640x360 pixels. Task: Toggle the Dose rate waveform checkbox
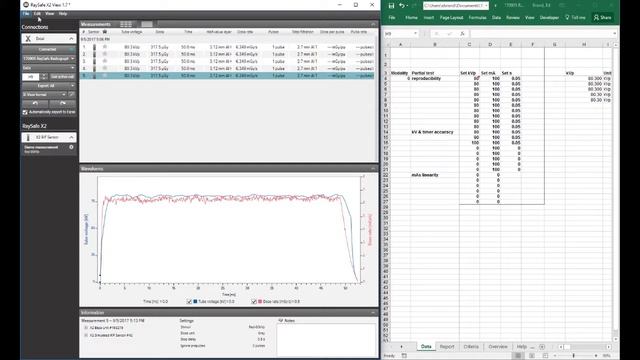254,302
